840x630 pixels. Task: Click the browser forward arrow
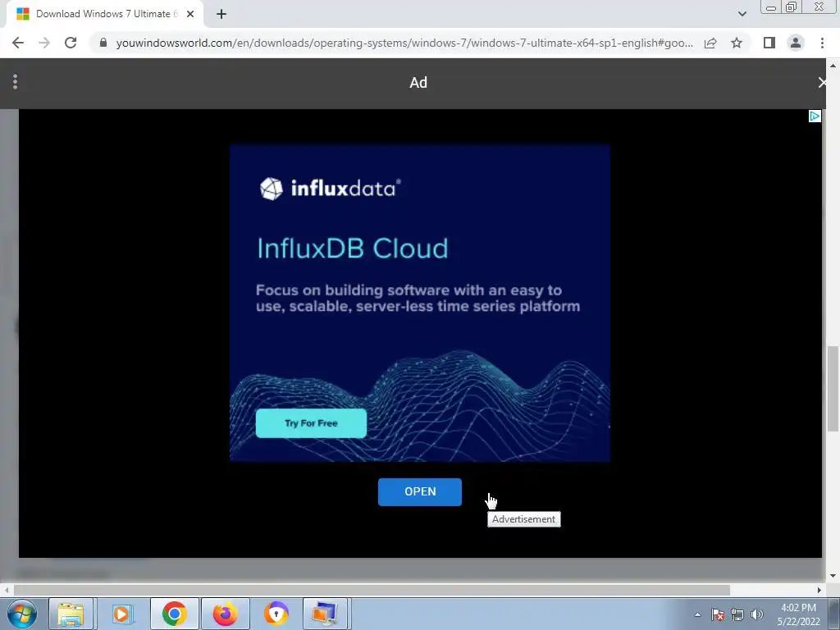point(44,43)
